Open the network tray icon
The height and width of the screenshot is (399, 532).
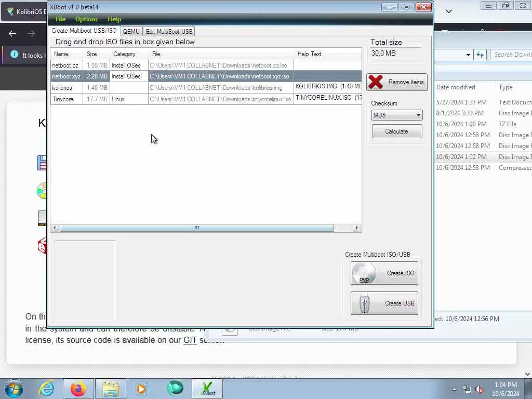coord(467,390)
